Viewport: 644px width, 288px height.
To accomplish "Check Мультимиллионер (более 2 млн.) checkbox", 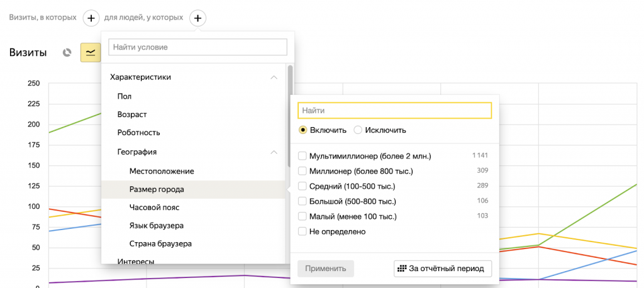I will pos(303,156).
